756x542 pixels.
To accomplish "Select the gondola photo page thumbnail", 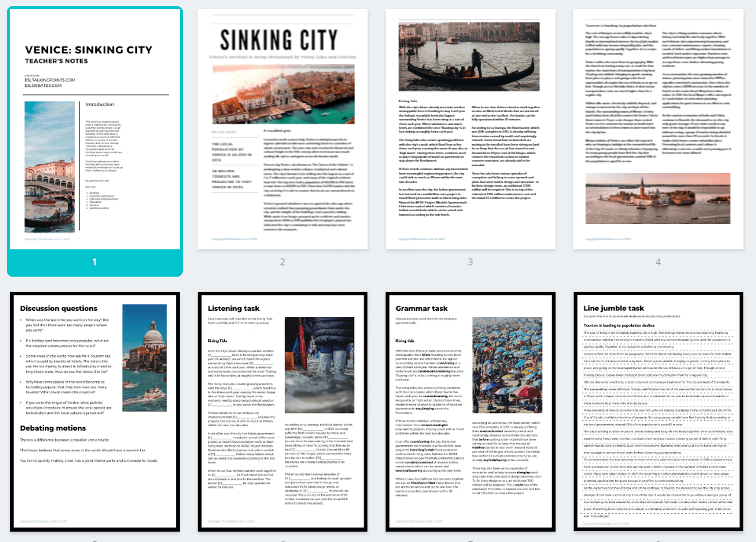I will (470, 130).
